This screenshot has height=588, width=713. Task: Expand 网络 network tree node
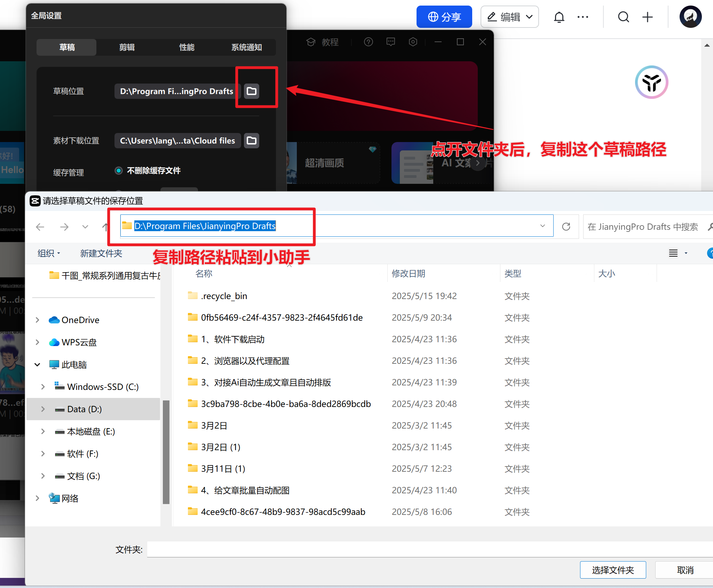[x=37, y=498]
